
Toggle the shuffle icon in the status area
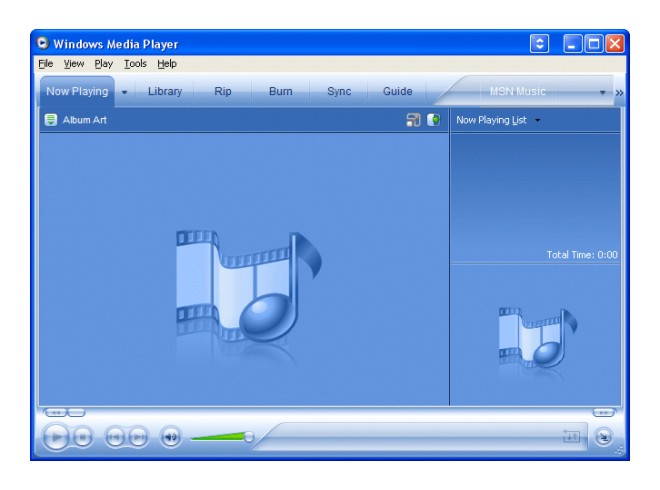(571, 437)
